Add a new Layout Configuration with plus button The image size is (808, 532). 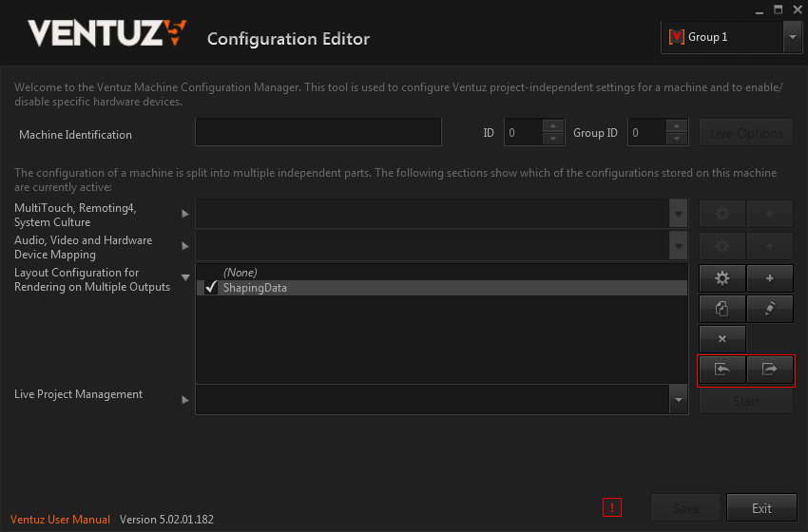(x=770, y=278)
